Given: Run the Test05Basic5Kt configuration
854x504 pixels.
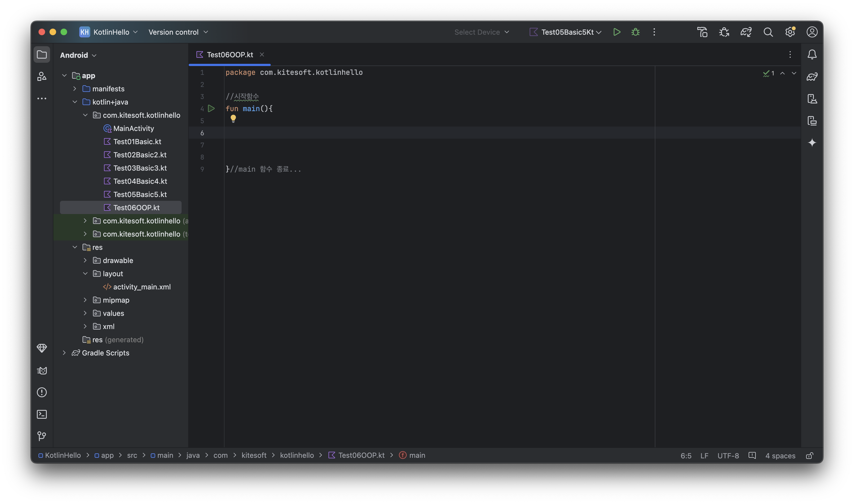Looking at the screenshot, I should tap(617, 32).
